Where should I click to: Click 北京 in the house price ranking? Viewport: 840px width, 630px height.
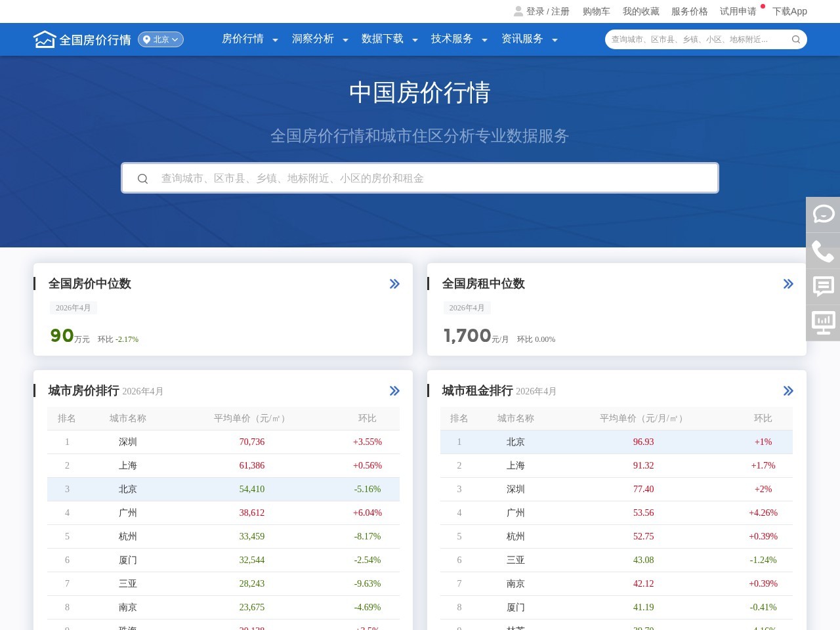pyautogui.click(x=128, y=489)
